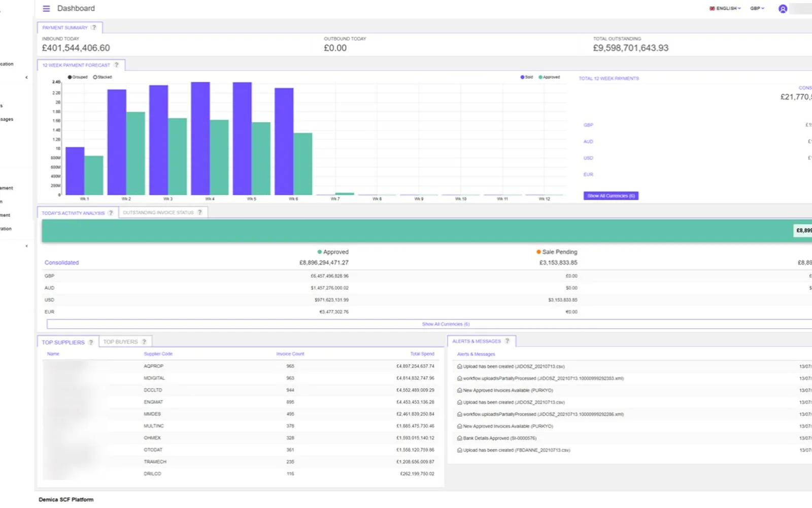Open the English language dropdown
The image size is (812, 508).
point(725,8)
